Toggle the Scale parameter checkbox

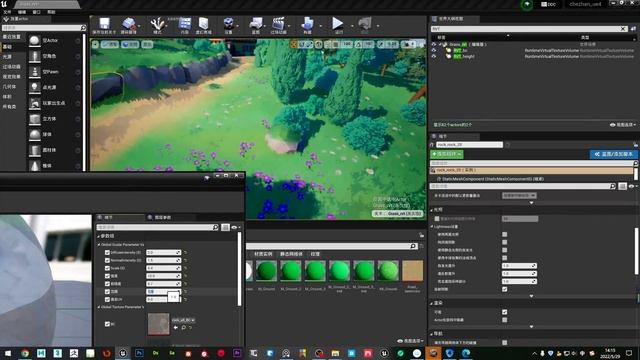coord(107,268)
